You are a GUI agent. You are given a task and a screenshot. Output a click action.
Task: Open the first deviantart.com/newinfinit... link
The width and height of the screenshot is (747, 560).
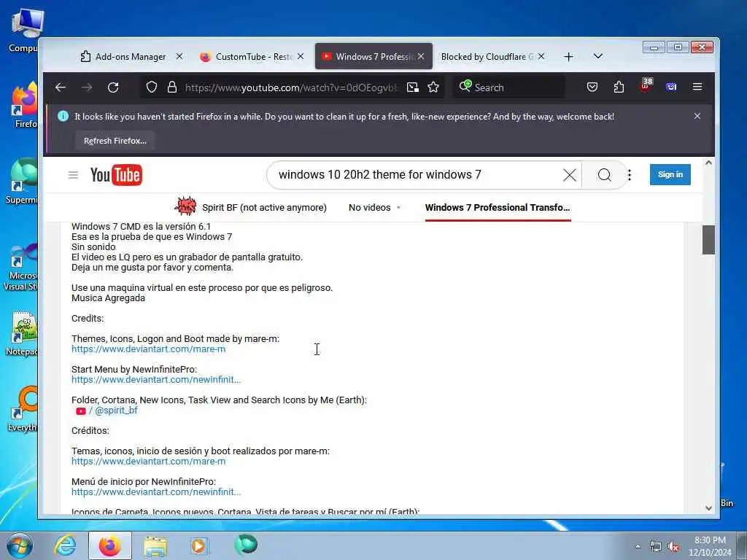156,379
